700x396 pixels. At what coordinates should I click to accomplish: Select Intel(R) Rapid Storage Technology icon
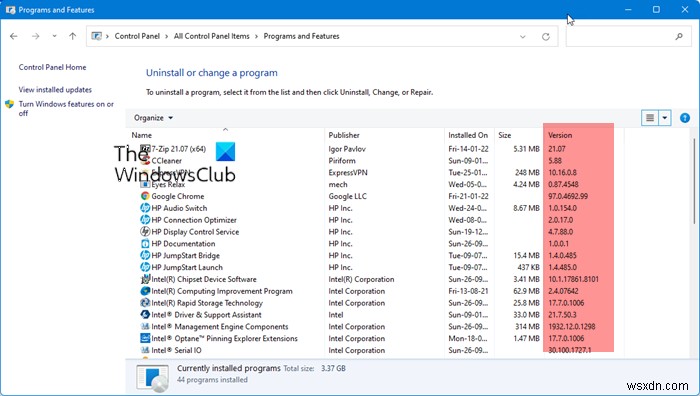145,303
